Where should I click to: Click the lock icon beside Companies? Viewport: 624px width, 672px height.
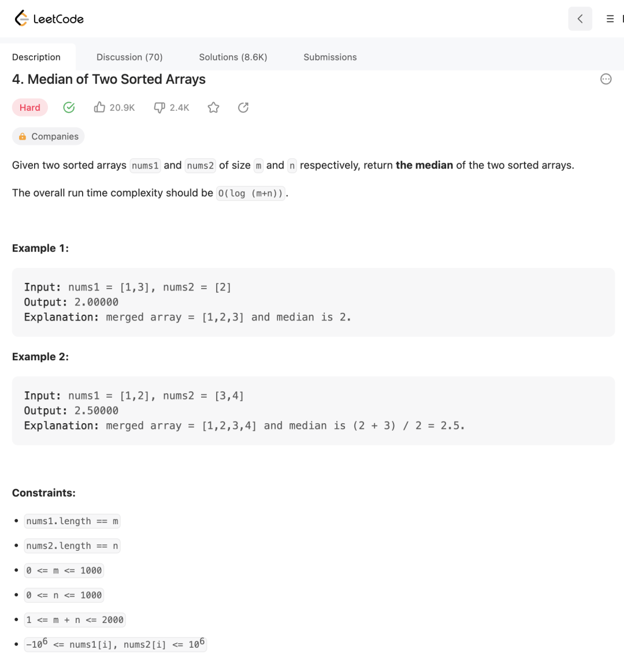click(x=23, y=137)
